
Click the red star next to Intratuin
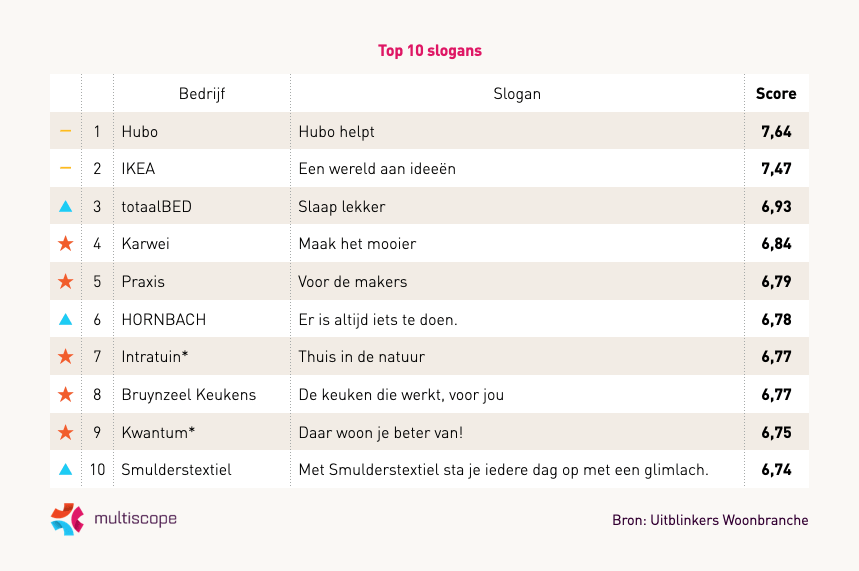[66, 357]
